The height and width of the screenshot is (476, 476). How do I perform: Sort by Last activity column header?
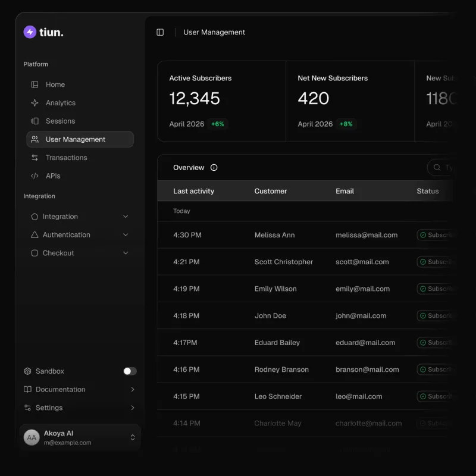[194, 191]
